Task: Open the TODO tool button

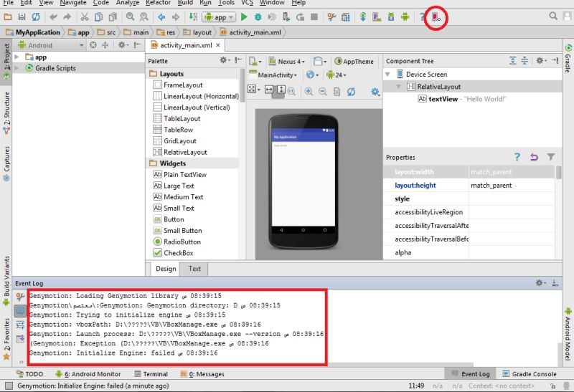Action: coord(29,374)
